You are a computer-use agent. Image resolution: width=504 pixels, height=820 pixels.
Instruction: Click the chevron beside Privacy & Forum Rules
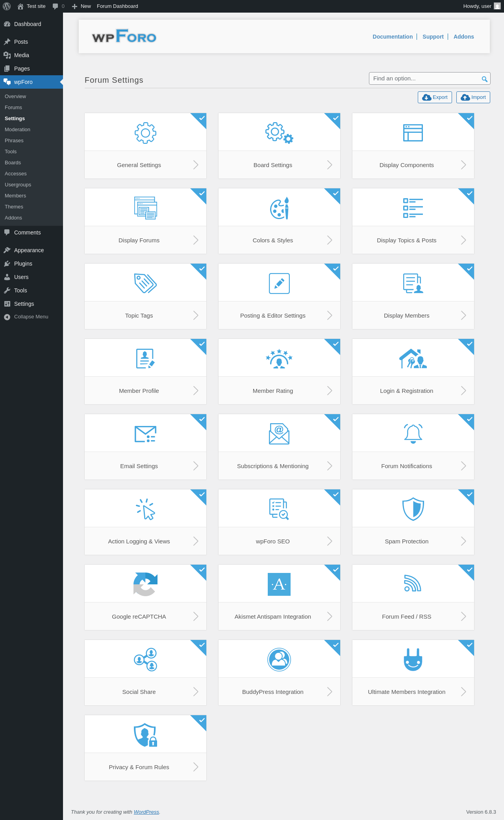coord(196,767)
